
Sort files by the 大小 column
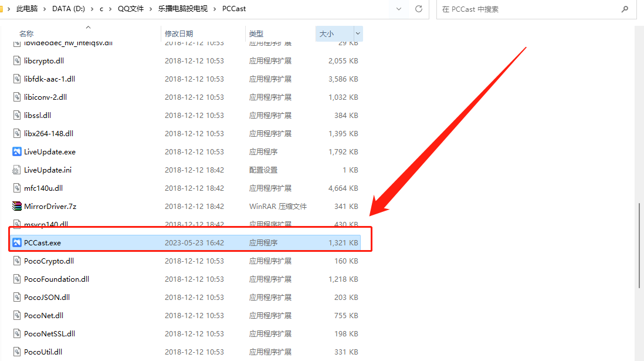327,33
